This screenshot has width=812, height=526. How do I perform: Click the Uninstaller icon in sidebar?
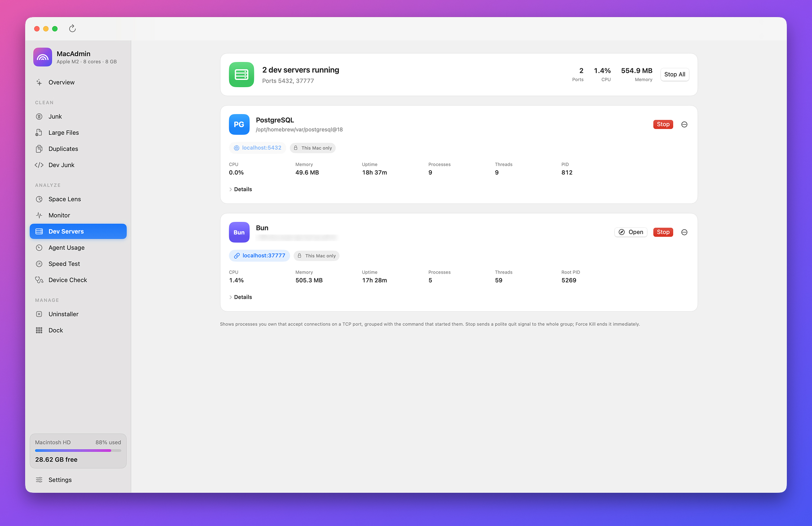39,314
